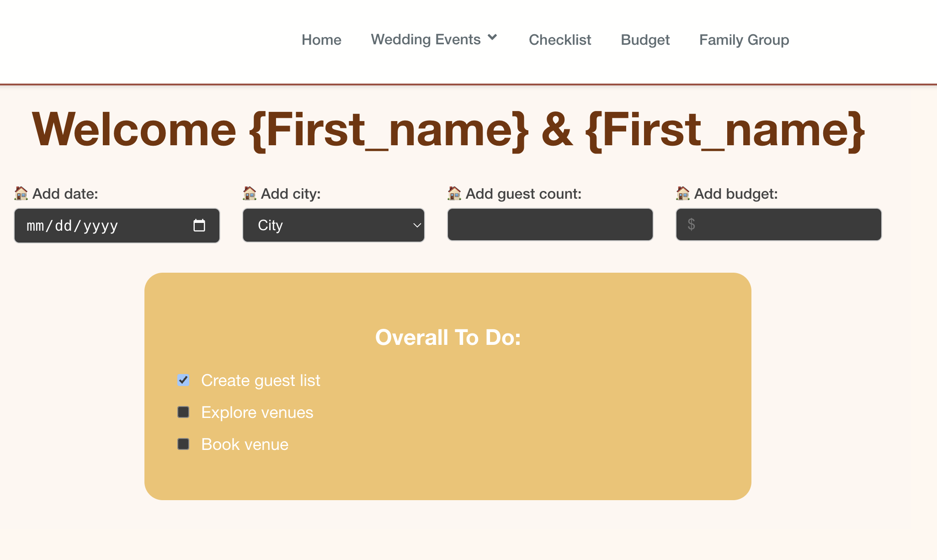
Task: Click house icon beside Add date
Action: (x=21, y=194)
